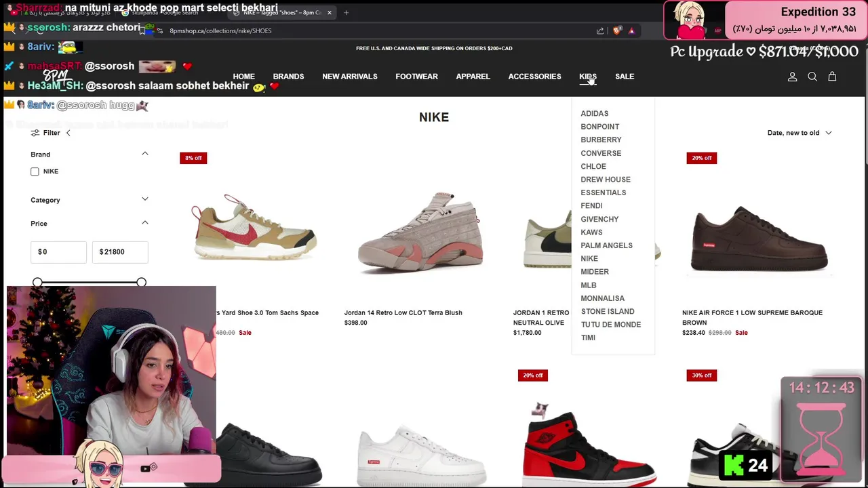
Task: Collapse the Filter sidebar arrow
Action: [68, 133]
